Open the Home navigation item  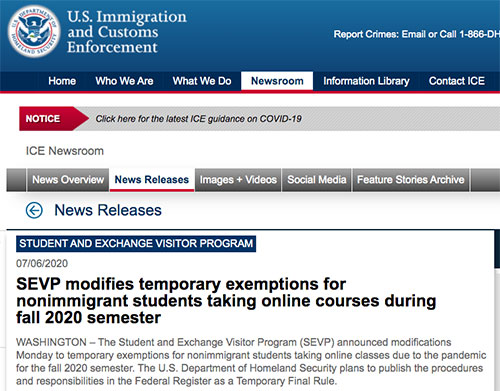[62, 81]
